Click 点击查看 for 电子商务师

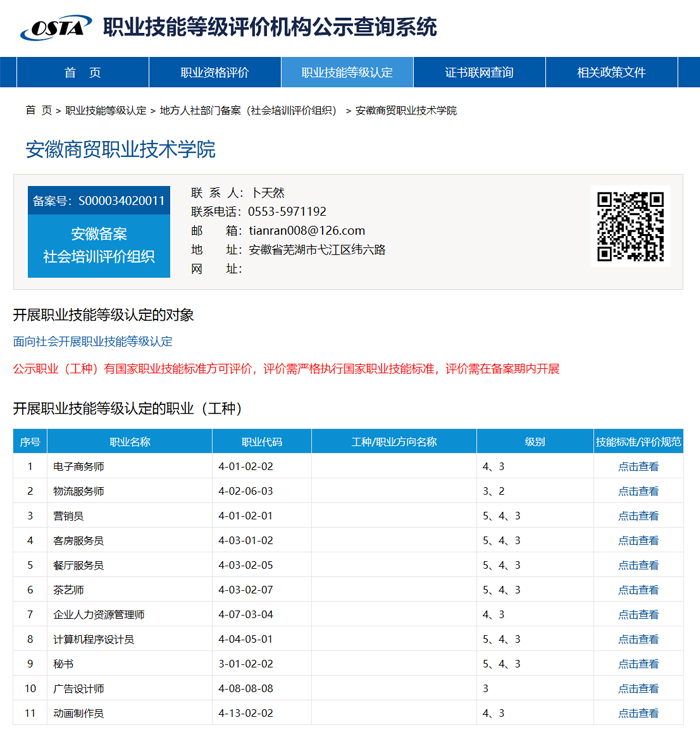click(638, 466)
